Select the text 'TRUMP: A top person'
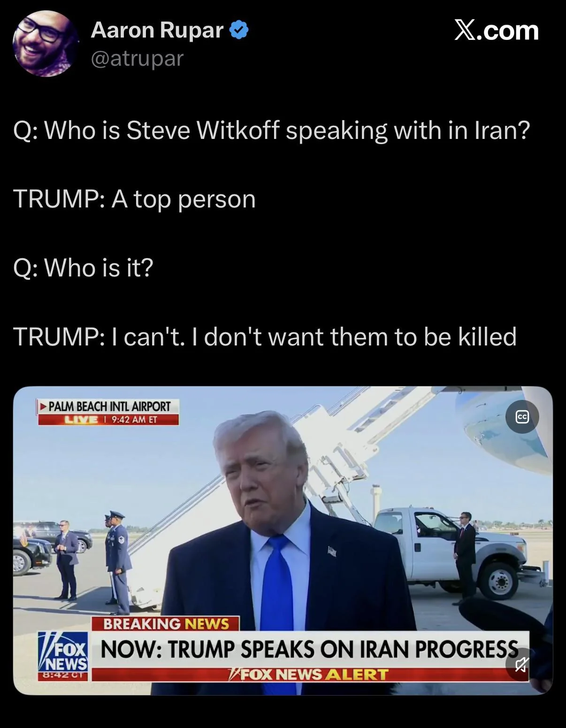The width and height of the screenshot is (566, 728). [134, 199]
